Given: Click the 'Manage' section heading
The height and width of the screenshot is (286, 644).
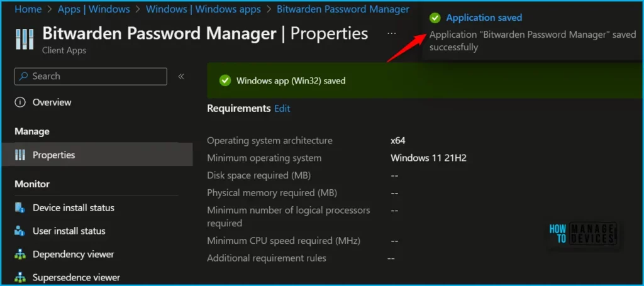Looking at the screenshot, I should click(32, 132).
